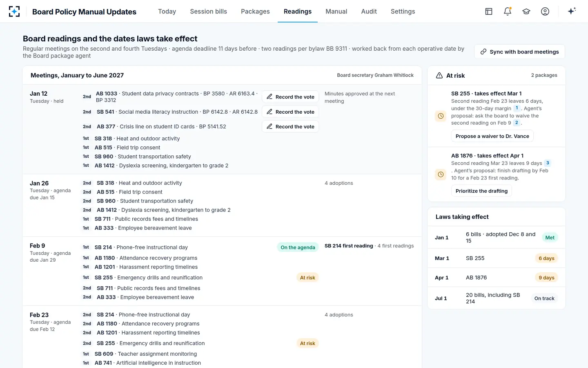Click the Met status for Jan 1

[x=550, y=238]
